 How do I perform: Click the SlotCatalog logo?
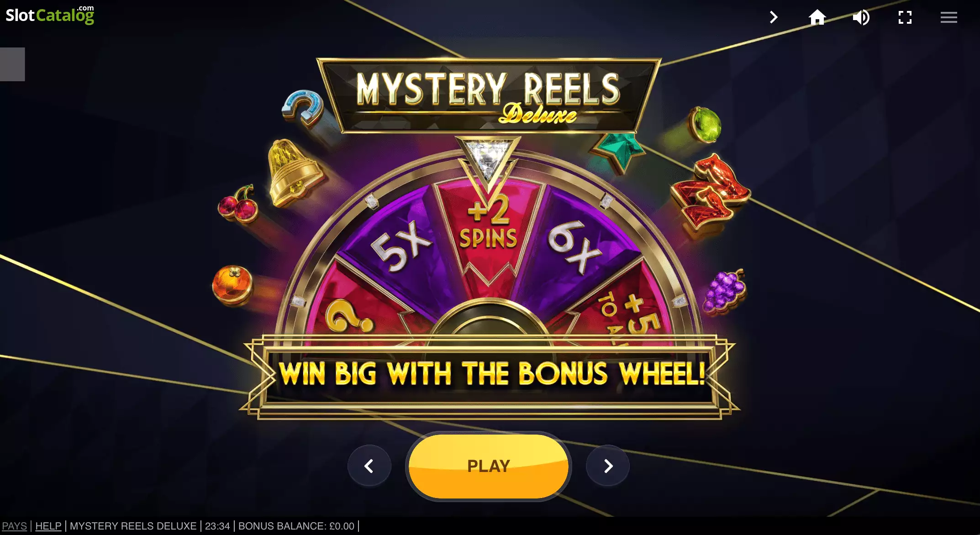click(x=50, y=15)
